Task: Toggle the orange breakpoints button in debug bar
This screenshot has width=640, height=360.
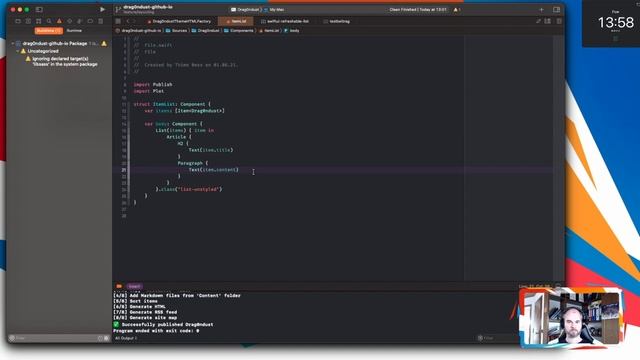Action: pos(119,286)
